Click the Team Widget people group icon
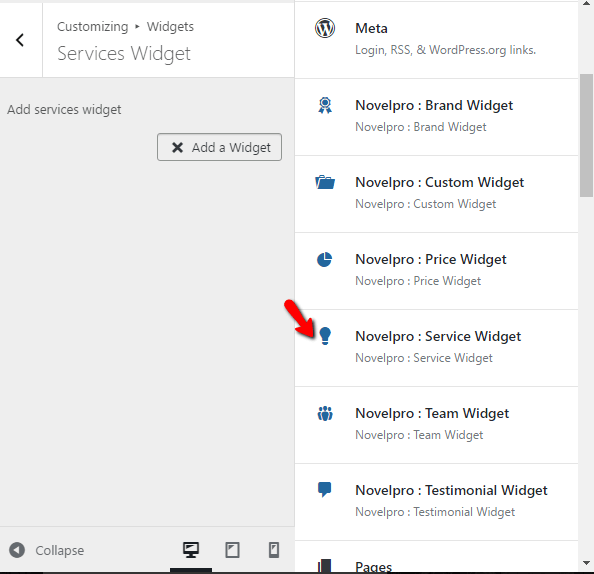Image resolution: width=594 pixels, height=574 pixels. pos(325,413)
